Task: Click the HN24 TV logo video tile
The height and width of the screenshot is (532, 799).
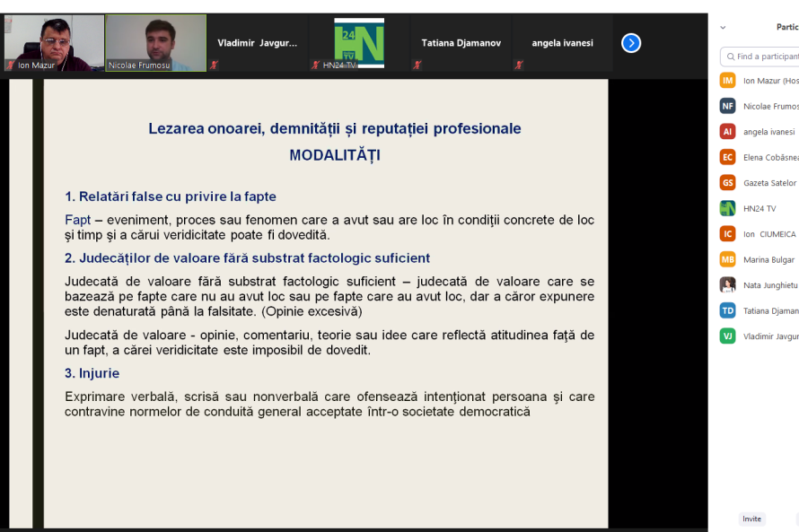Action: click(359, 42)
